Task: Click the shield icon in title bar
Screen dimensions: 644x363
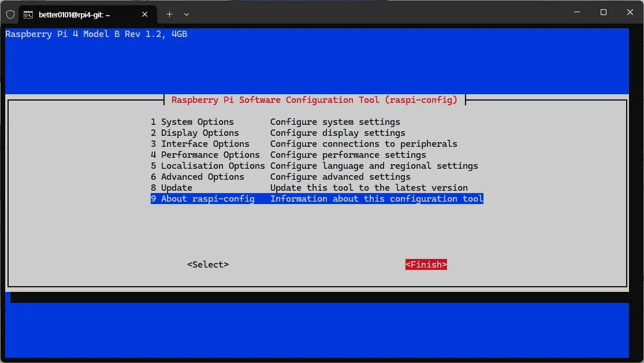Action: point(10,15)
